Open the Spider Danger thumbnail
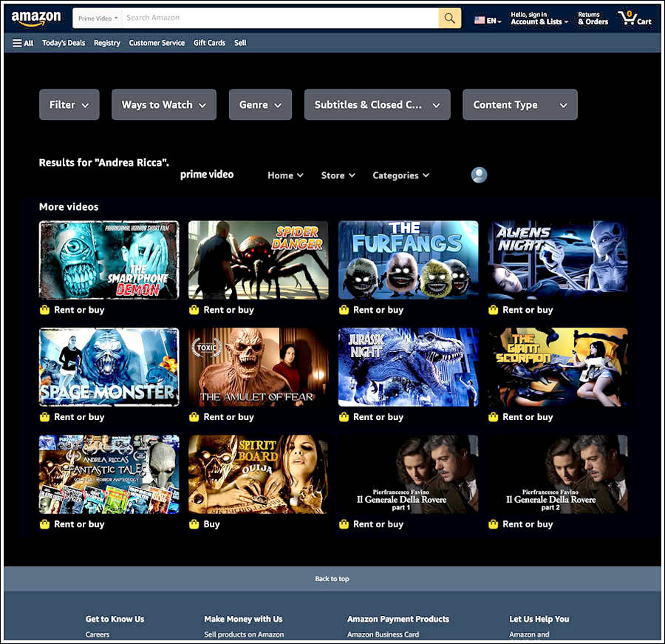The height and width of the screenshot is (644, 665). point(259,260)
